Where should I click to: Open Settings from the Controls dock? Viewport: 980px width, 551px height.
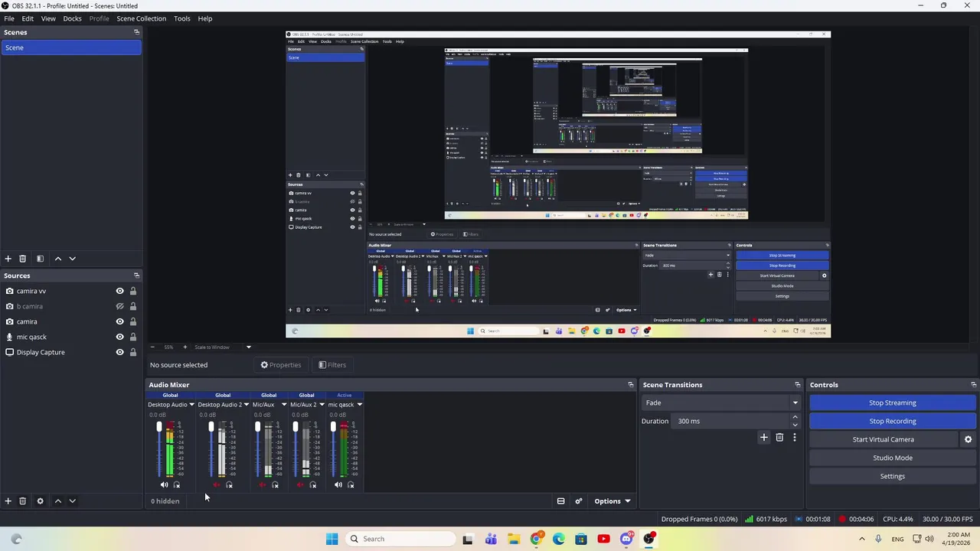[892, 476]
